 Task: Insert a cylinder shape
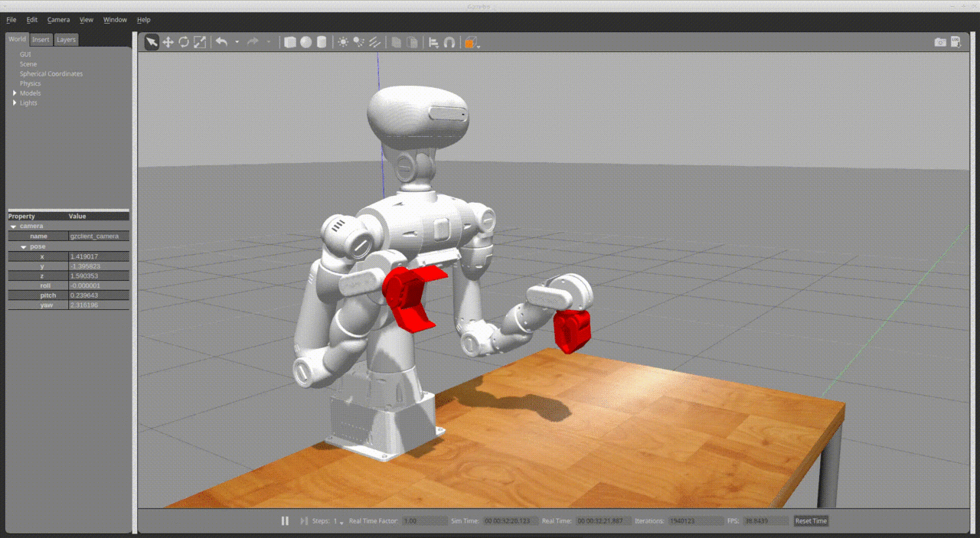[322, 43]
